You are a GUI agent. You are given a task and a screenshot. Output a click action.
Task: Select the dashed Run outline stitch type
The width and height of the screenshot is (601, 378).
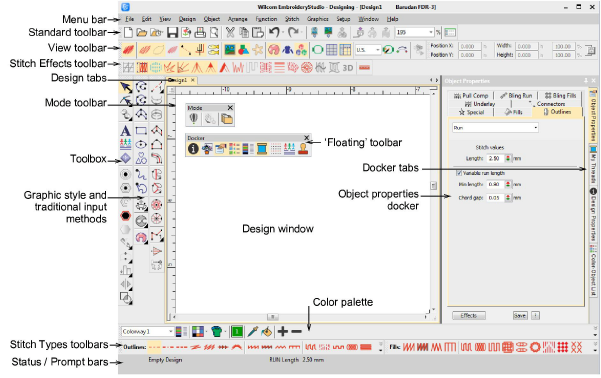tap(154, 347)
